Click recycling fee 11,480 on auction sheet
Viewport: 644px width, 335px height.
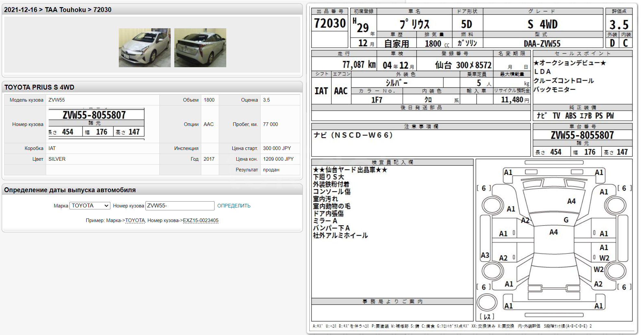(x=512, y=100)
